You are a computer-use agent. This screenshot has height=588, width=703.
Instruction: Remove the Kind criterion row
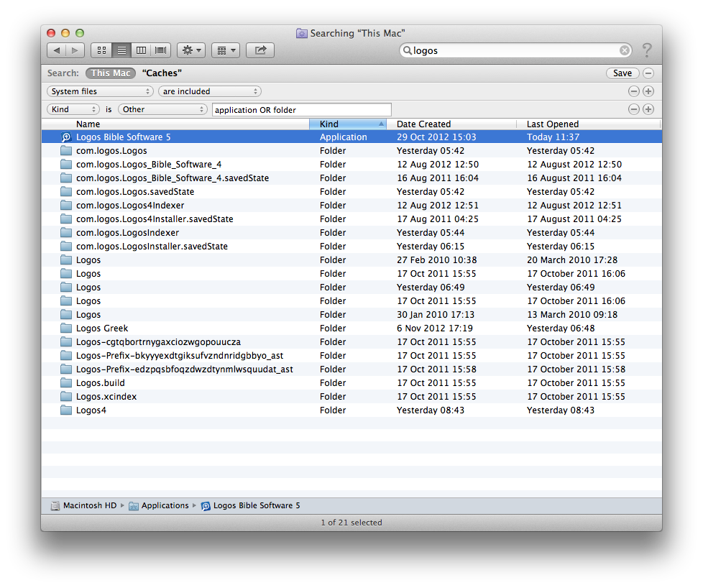tap(633, 109)
